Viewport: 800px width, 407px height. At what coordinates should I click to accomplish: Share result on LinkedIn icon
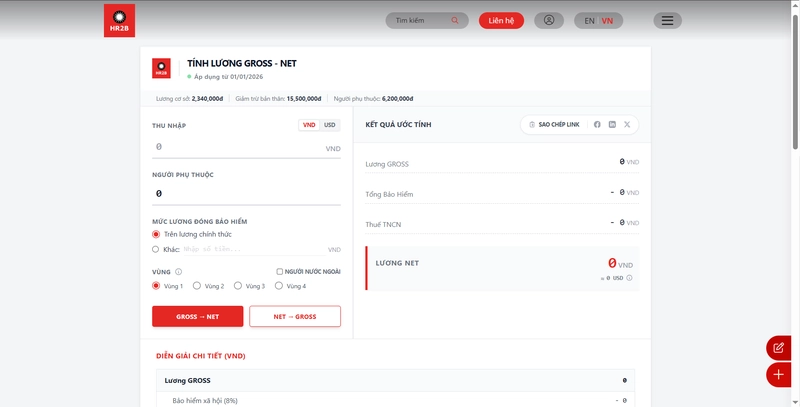[612, 124]
